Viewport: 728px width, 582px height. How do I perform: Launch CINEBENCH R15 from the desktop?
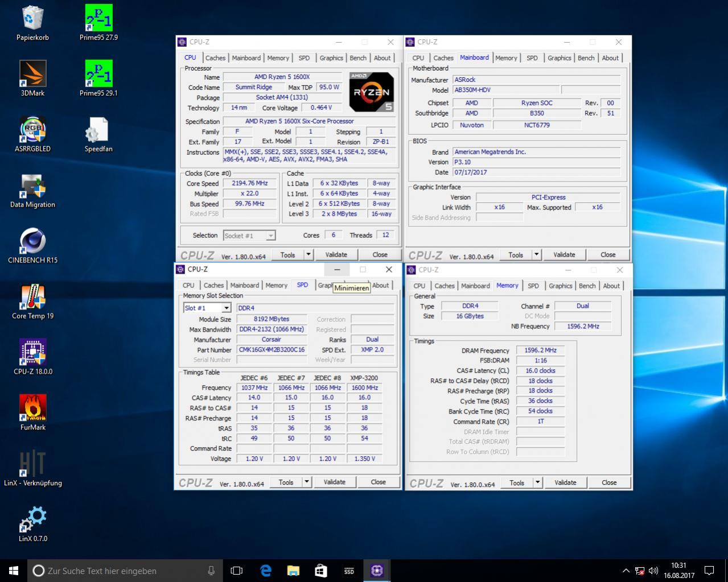pyautogui.click(x=32, y=242)
